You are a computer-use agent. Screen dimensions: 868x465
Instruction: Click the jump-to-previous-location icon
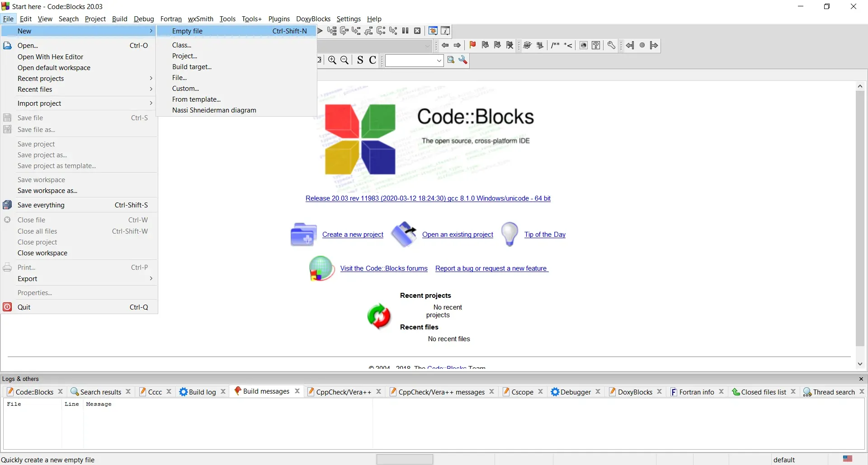click(630, 45)
